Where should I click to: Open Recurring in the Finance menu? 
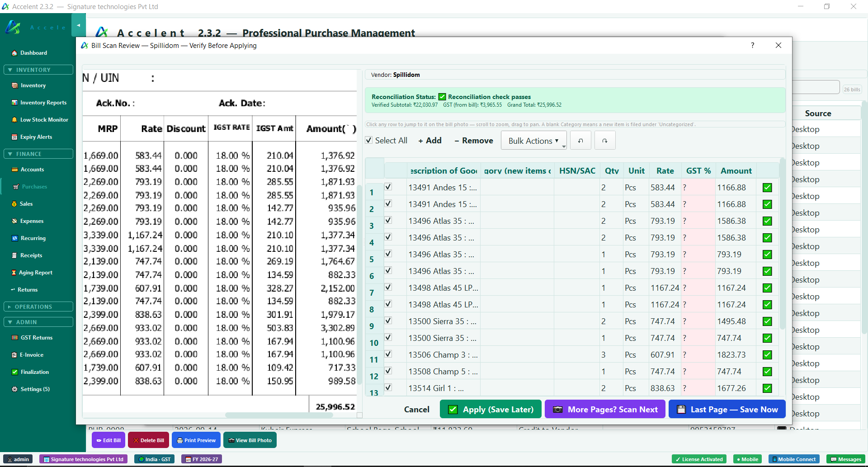pos(33,238)
